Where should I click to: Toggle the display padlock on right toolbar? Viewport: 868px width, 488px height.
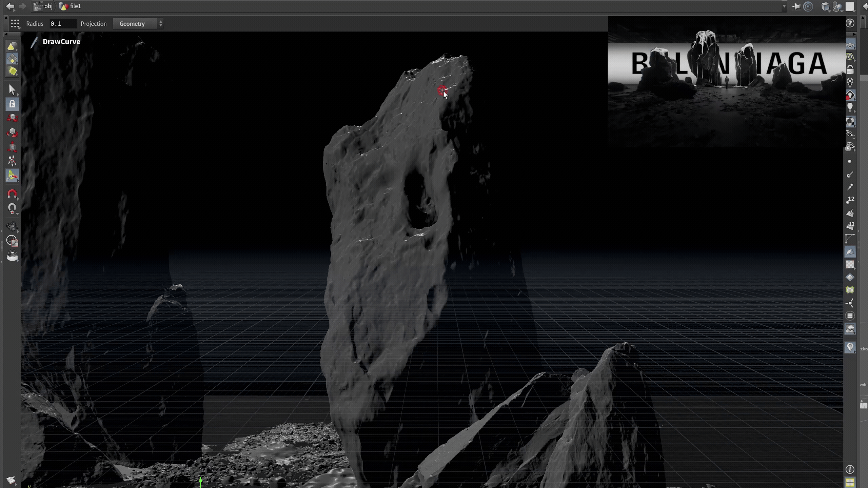click(850, 70)
